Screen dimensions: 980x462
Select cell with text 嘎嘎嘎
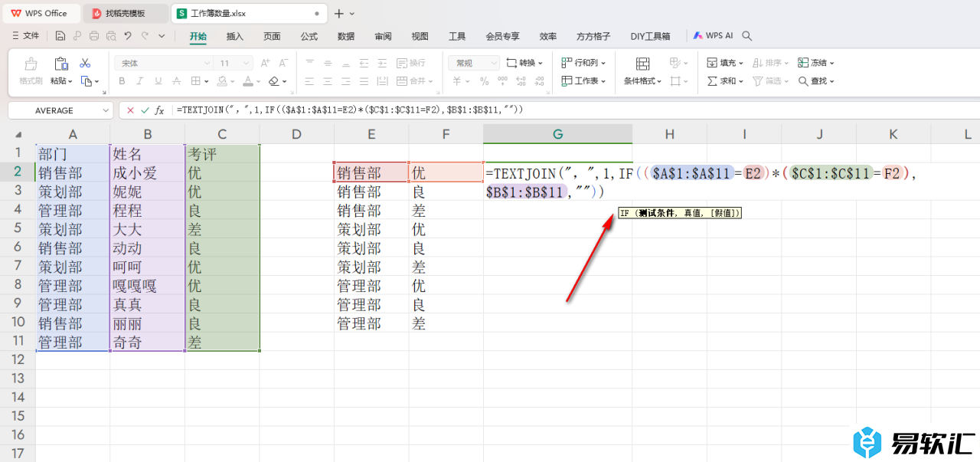(147, 286)
